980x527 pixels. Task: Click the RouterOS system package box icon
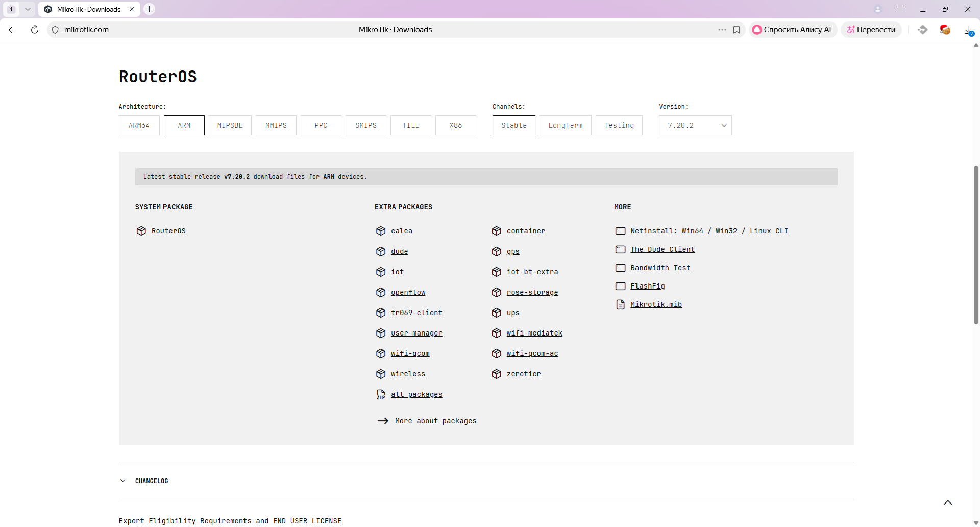point(141,231)
